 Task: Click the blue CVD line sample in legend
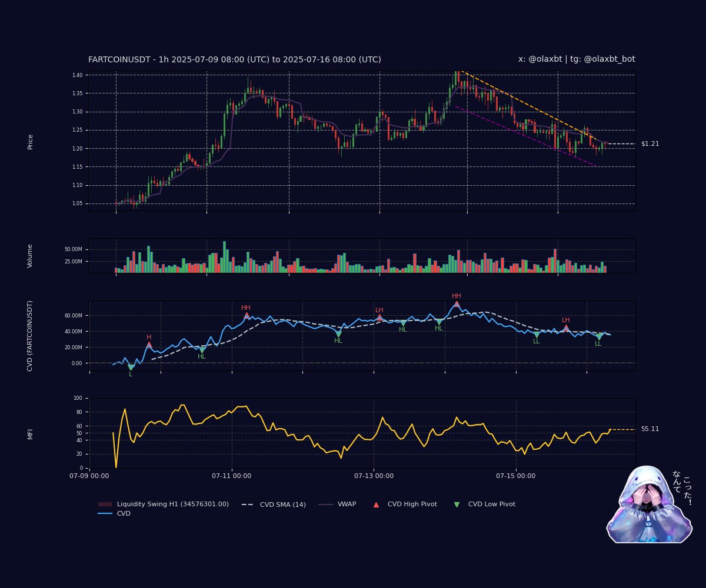(x=105, y=513)
